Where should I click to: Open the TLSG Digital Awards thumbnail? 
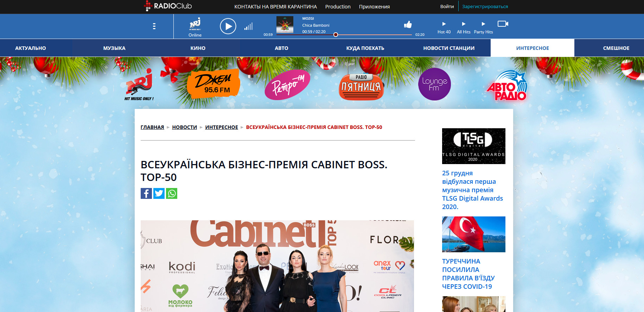pyautogui.click(x=473, y=146)
